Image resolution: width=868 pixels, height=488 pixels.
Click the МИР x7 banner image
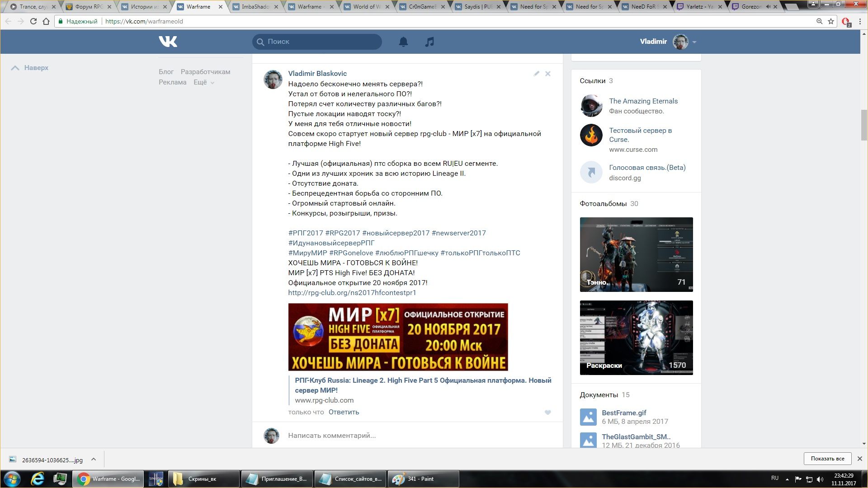[x=398, y=337]
